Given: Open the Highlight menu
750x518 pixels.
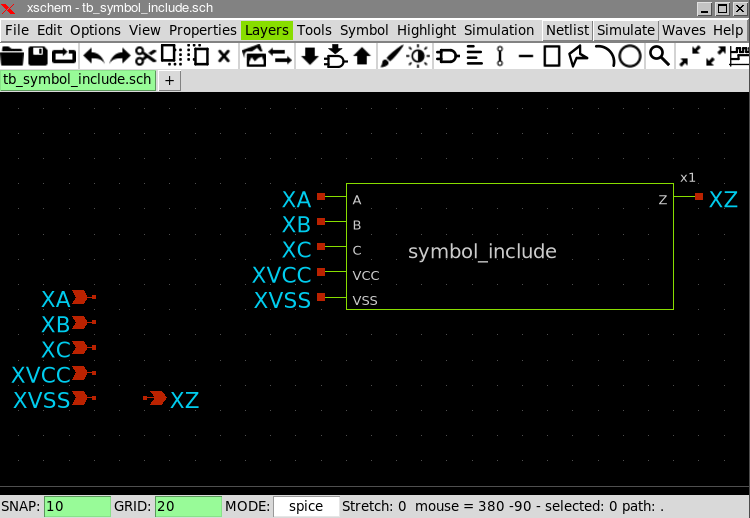Looking at the screenshot, I should pos(426,30).
